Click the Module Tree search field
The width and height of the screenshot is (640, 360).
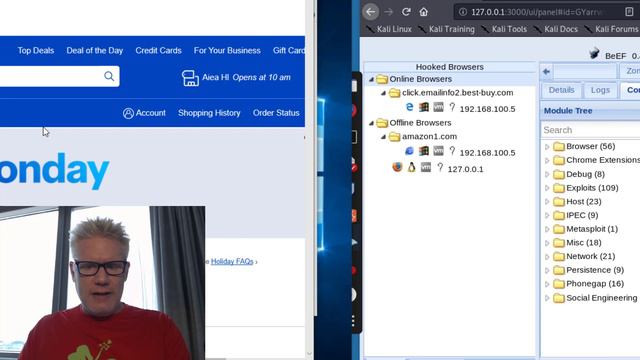point(591,130)
